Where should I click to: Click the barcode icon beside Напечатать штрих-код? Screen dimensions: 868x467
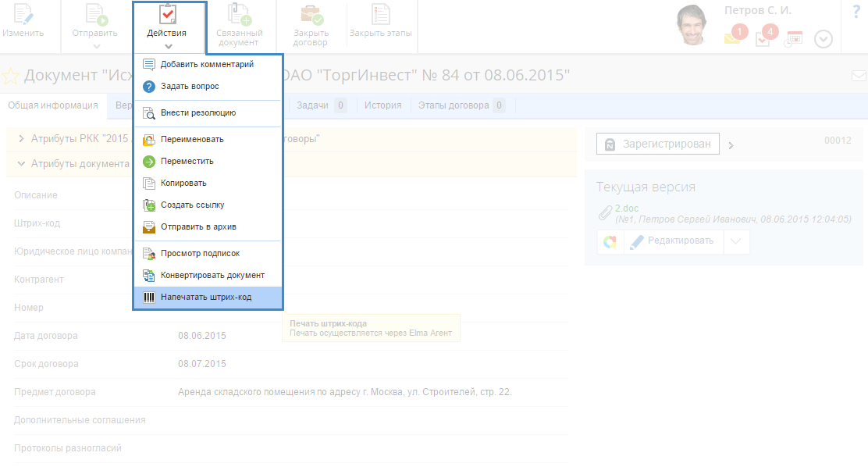pyautogui.click(x=149, y=298)
